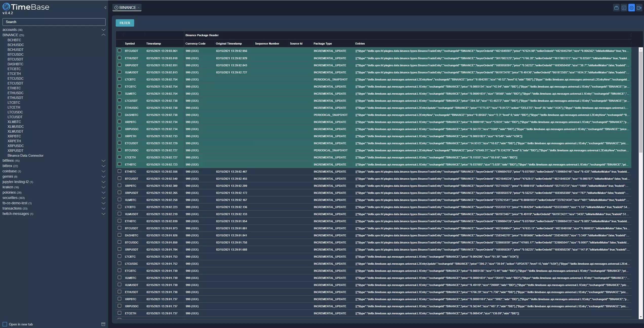The width and height of the screenshot is (644, 328).
Task: Tick the ETCETH 13:29:01.737 row checkbox
Action: [119, 313]
